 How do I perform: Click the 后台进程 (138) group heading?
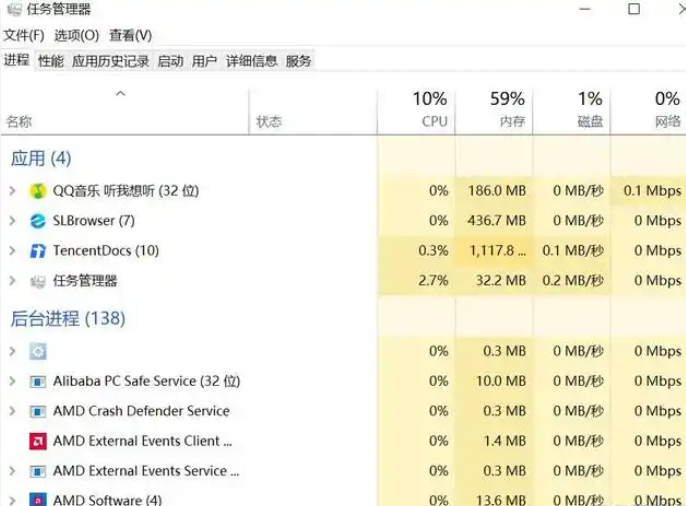coord(68,318)
